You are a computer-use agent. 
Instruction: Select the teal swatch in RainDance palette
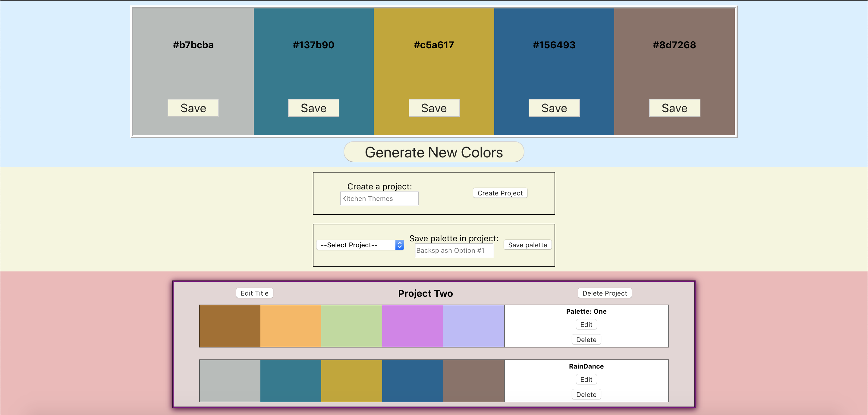click(291, 381)
